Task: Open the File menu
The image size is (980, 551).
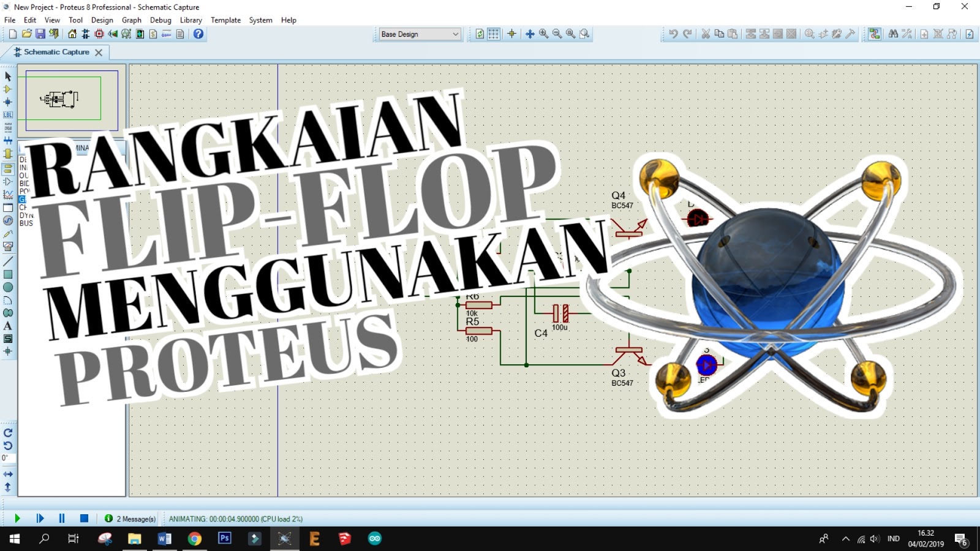Action: (x=10, y=20)
